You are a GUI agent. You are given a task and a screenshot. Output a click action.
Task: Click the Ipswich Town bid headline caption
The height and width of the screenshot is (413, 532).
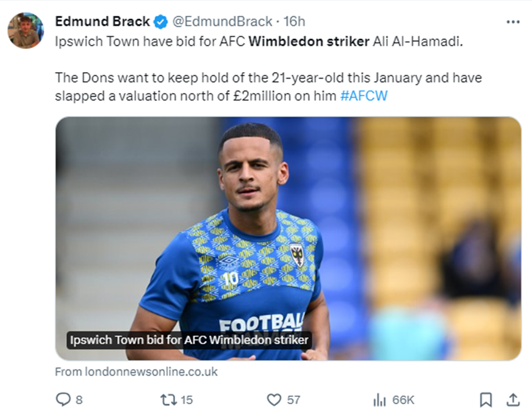(190, 340)
